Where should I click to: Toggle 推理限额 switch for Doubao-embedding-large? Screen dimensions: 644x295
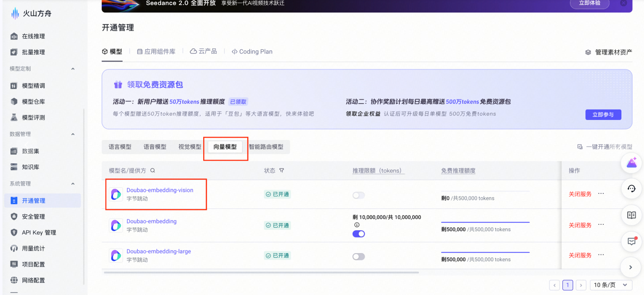(x=359, y=257)
